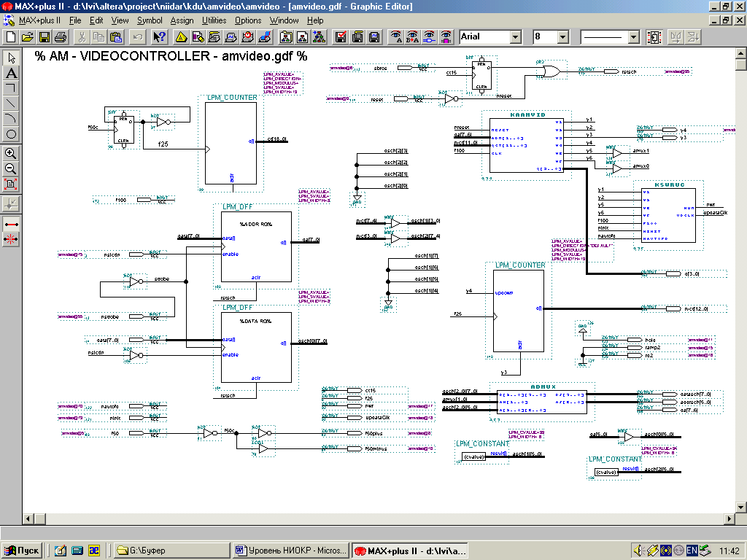Click the EN language indicator in tray

pos(692,551)
